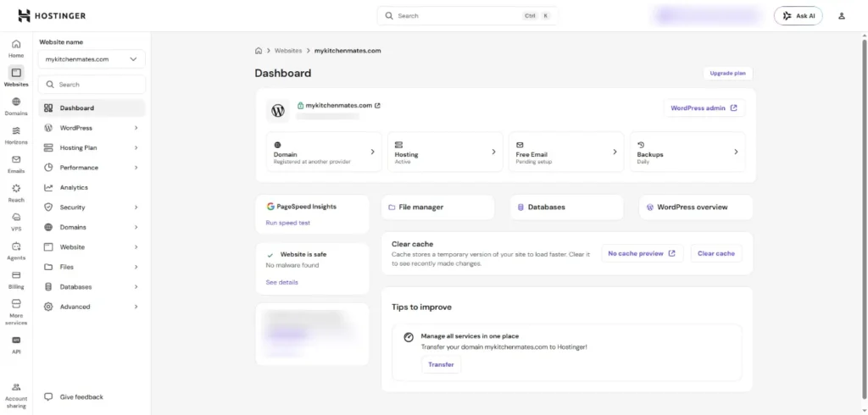Viewport: 868px width, 415px height.
Task: Expand Website submenu chevron
Action: point(136,247)
